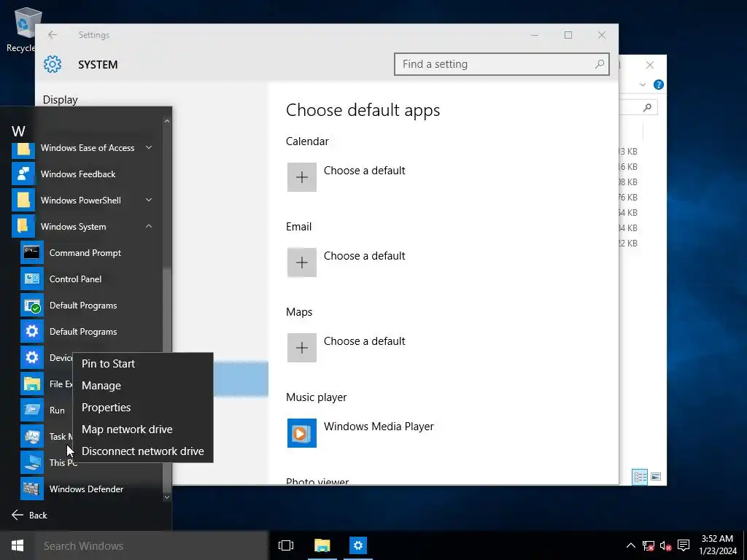This screenshot has width=747, height=560.
Task: Open Default Programs with gear icon
Action: pos(32,332)
